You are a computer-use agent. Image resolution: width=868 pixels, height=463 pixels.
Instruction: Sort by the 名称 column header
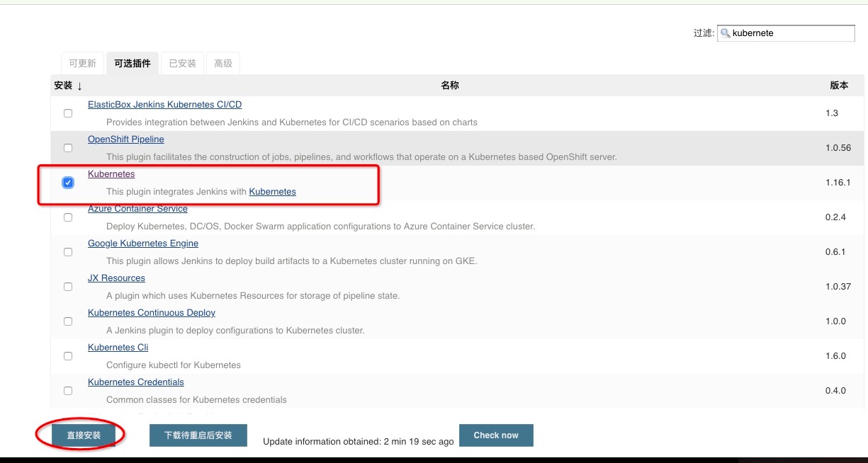coord(450,85)
